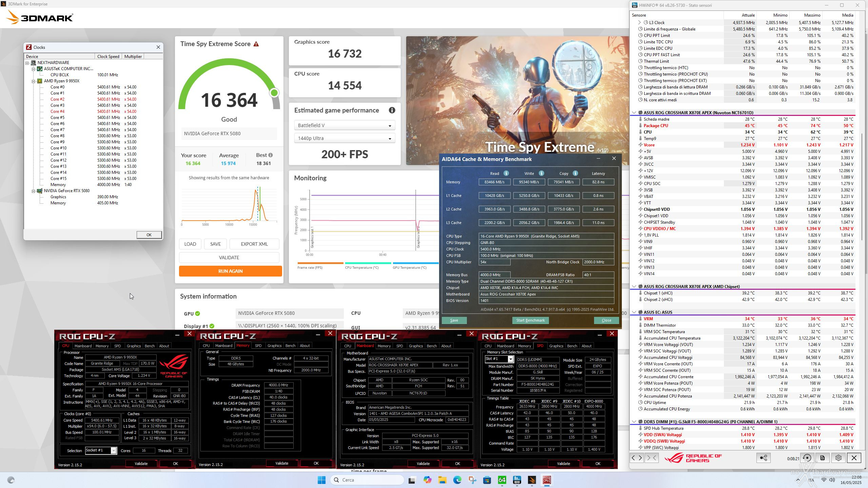This screenshot has width=868, height=488.
Task: Open the 3DMark taskbar icon
Action: point(532,480)
